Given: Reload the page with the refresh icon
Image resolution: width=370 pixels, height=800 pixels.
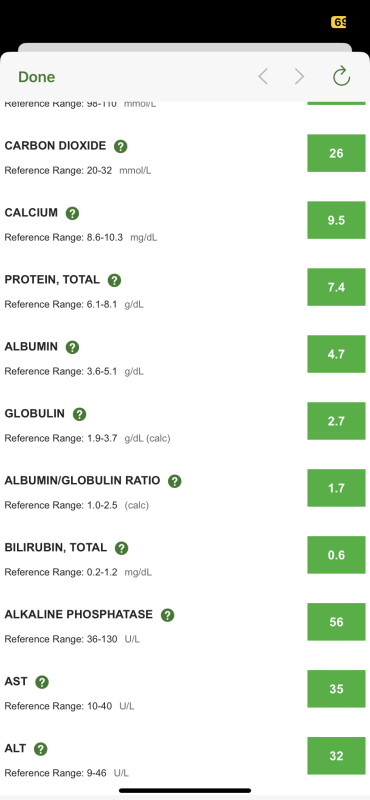Looking at the screenshot, I should [x=341, y=77].
